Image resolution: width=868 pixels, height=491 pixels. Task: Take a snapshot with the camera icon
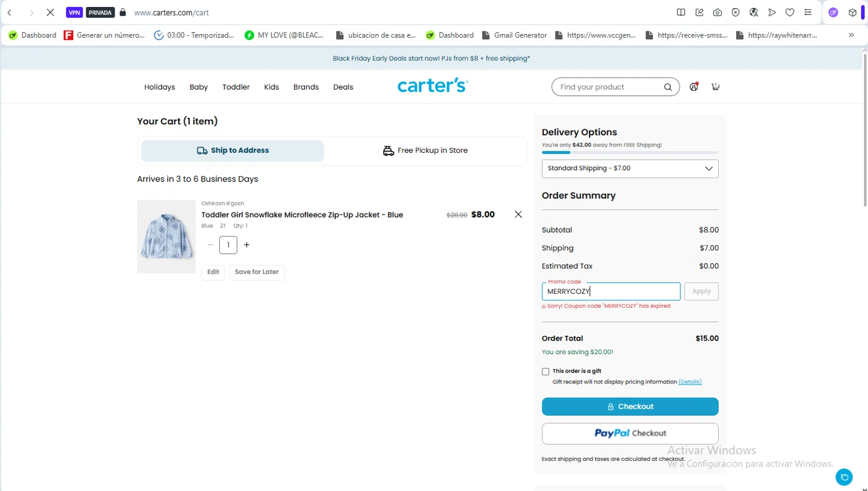pos(718,12)
